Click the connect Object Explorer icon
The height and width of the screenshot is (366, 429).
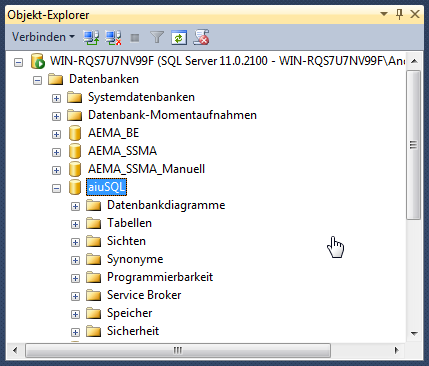click(x=91, y=37)
